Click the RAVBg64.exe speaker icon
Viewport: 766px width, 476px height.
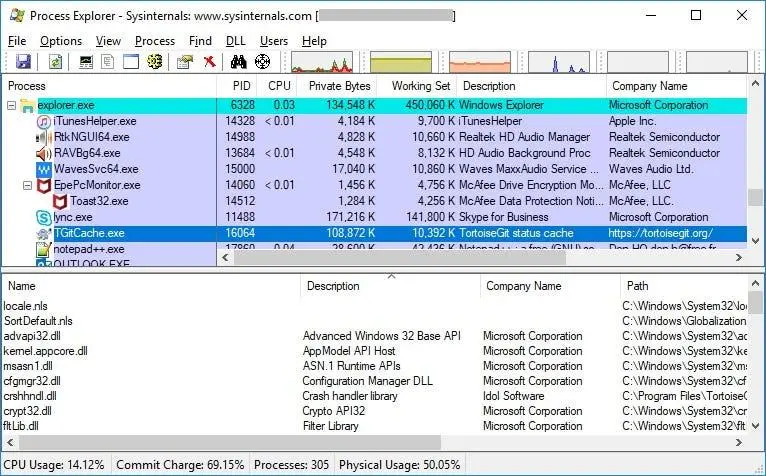pyautogui.click(x=44, y=153)
